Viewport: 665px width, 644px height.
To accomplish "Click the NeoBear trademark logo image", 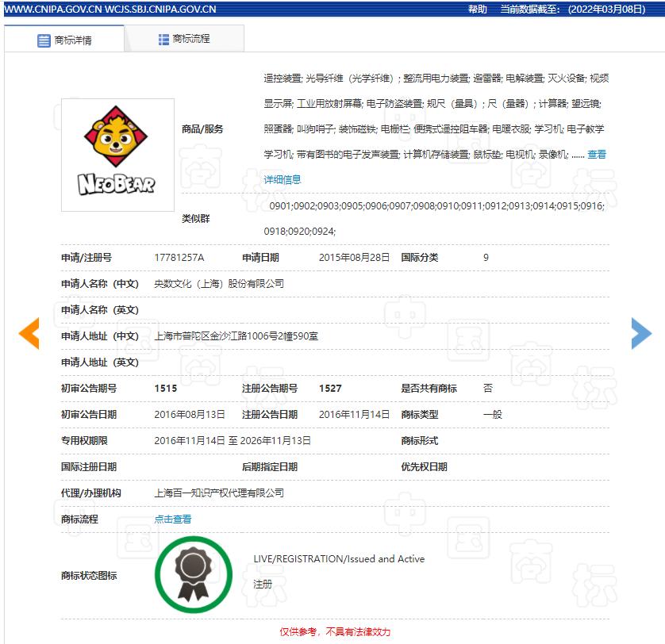I will pos(117,154).
